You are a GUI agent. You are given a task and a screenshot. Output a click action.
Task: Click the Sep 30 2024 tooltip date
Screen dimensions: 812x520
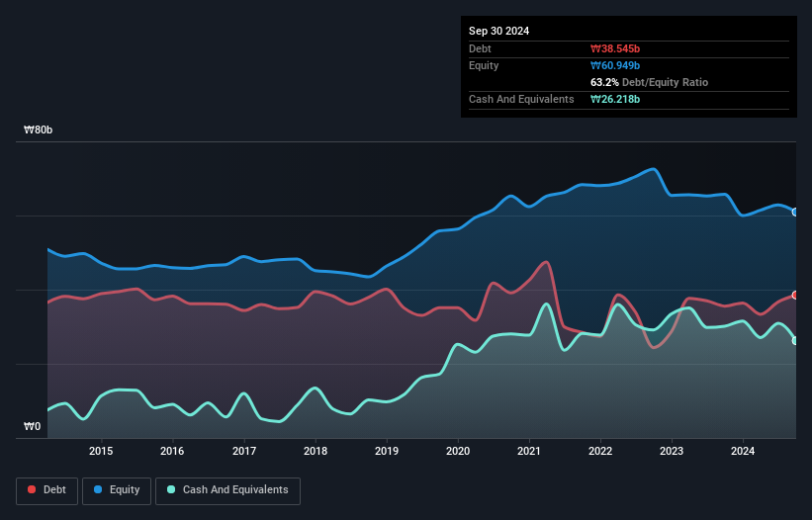[x=498, y=31]
